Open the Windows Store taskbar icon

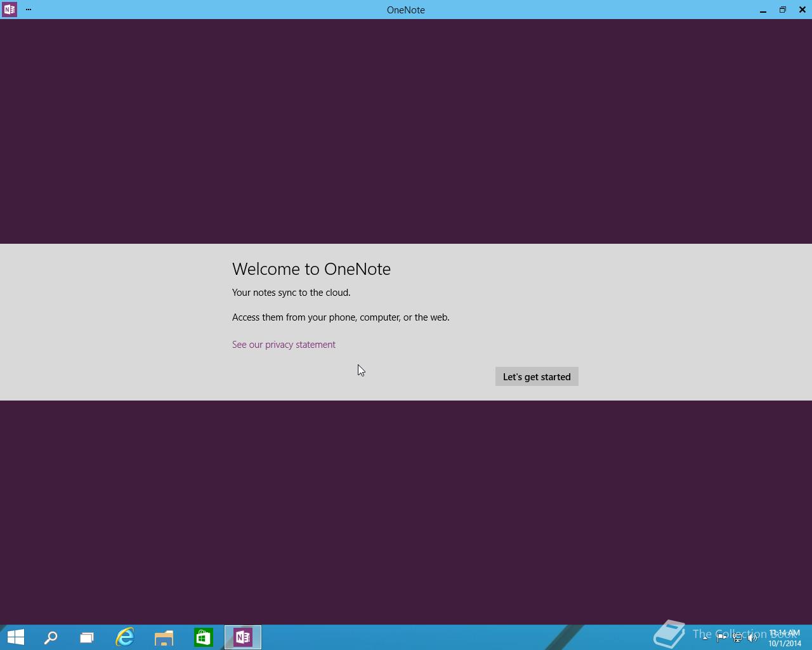click(x=204, y=637)
